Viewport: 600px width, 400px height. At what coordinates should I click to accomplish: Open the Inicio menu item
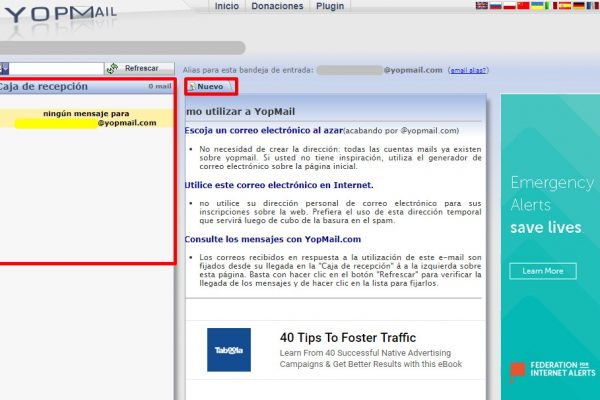pyautogui.click(x=227, y=6)
